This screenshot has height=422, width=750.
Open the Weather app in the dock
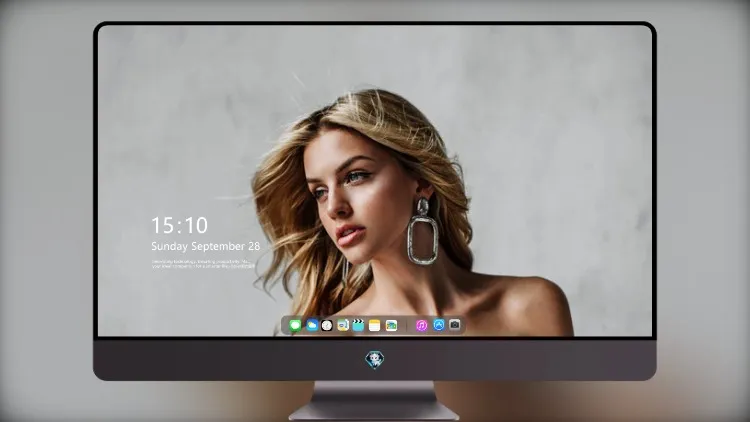[x=311, y=325]
